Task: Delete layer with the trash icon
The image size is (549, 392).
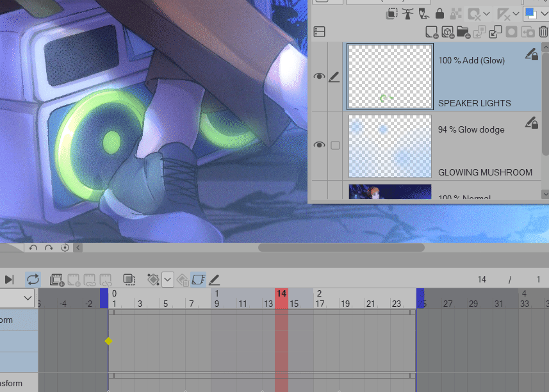Action: [543, 32]
